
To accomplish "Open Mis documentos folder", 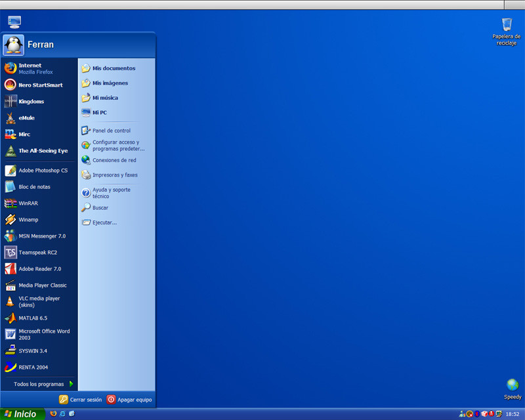I will pos(116,68).
